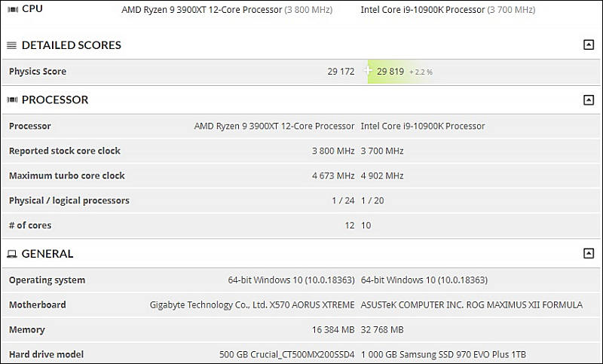Collapse the Detailed Scores section
This screenshot has height=364, width=603.
click(x=589, y=44)
